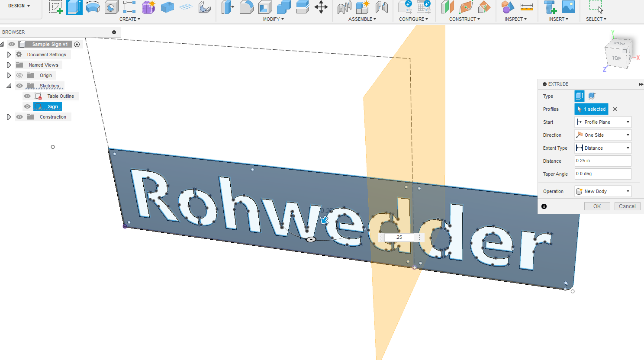Click the first Configure icon

click(405, 7)
